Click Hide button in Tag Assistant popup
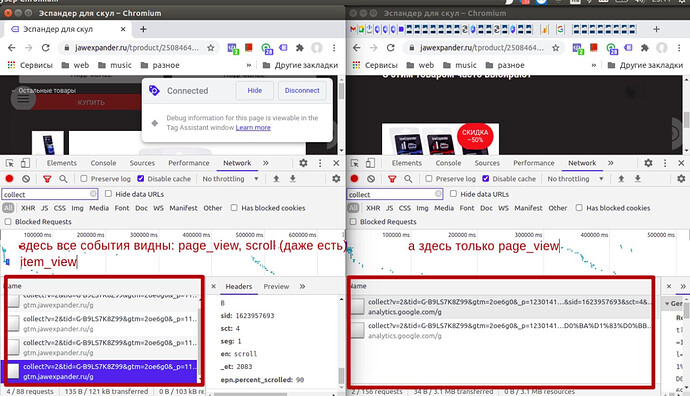 (x=254, y=90)
